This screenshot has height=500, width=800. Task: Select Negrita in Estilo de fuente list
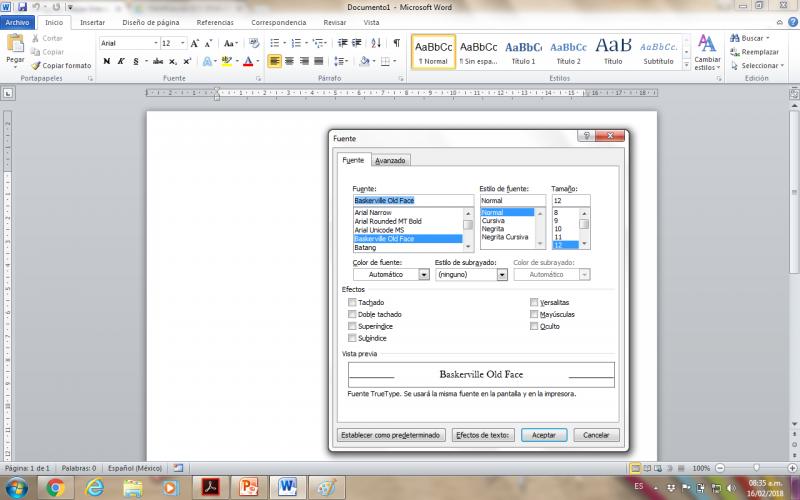click(x=493, y=229)
